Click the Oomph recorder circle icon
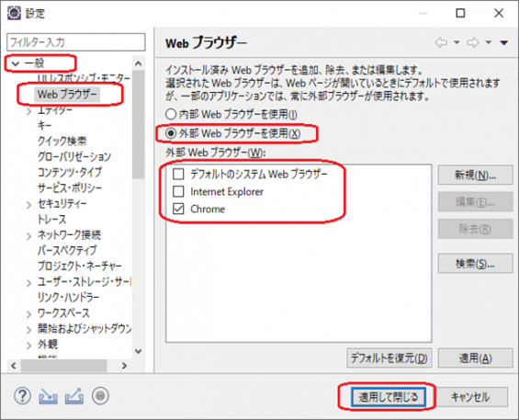The width and height of the screenshot is (519, 420). tap(100, 396)
